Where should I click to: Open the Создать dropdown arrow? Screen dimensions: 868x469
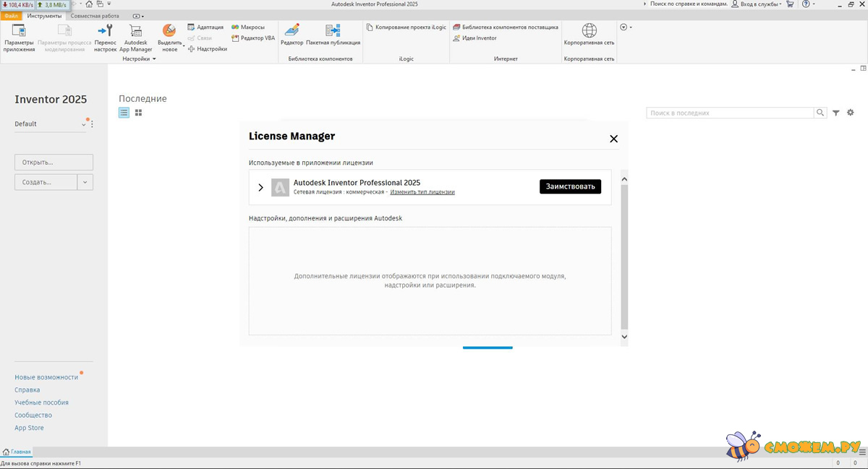[85, 182]
